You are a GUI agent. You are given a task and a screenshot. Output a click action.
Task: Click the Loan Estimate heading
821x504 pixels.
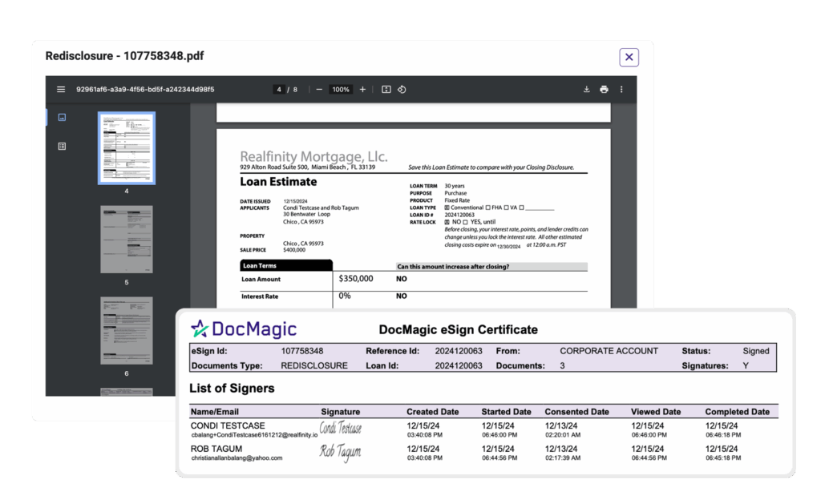278,182
